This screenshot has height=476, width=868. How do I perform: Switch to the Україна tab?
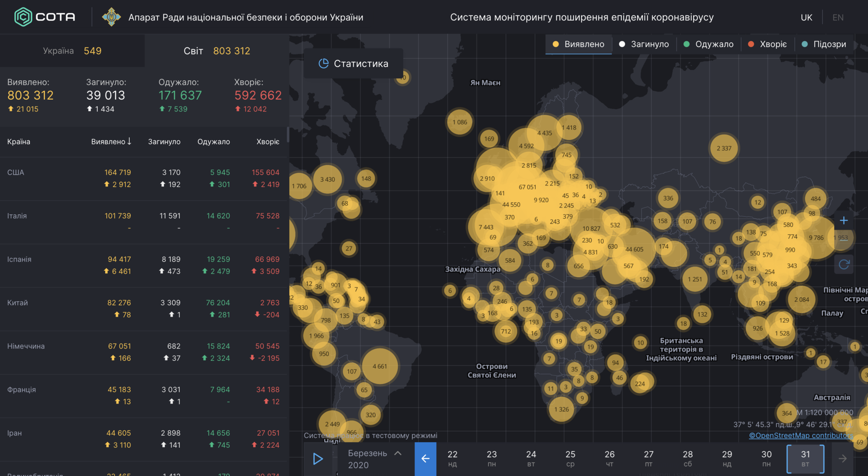point(72,51)
